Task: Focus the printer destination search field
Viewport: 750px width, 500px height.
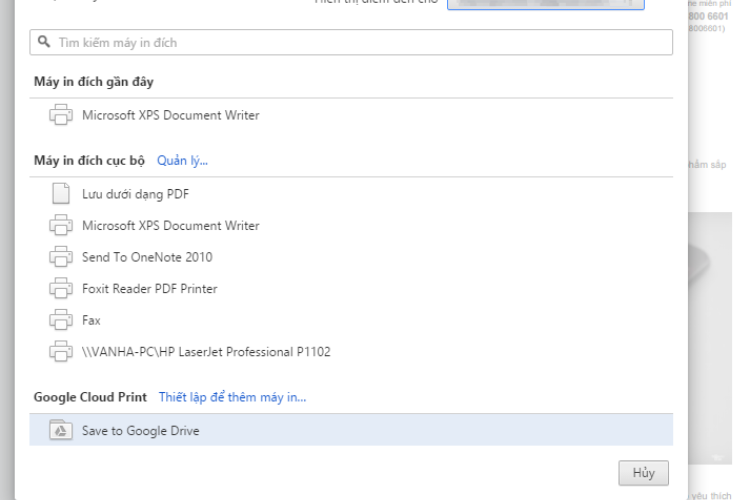Action: coord(351,42)
